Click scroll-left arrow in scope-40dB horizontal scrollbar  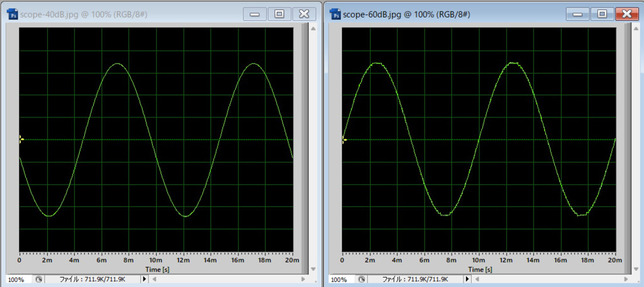click(155, 279)
